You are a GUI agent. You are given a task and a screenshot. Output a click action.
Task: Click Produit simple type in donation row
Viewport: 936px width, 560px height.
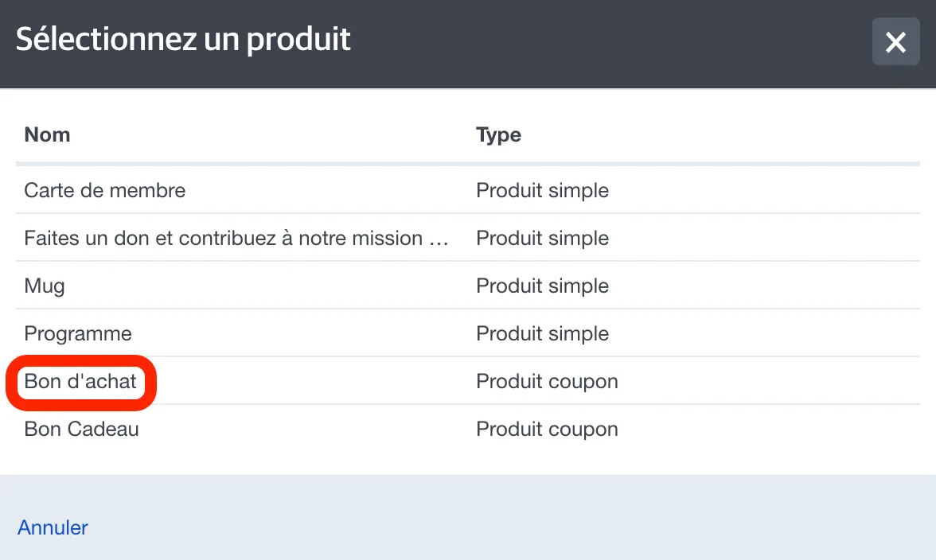(542, 238)
